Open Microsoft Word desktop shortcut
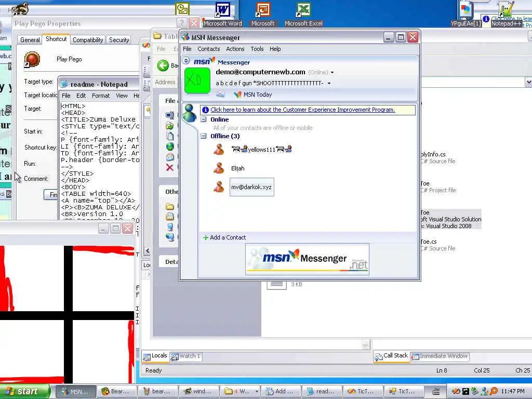 pos(222,14)
